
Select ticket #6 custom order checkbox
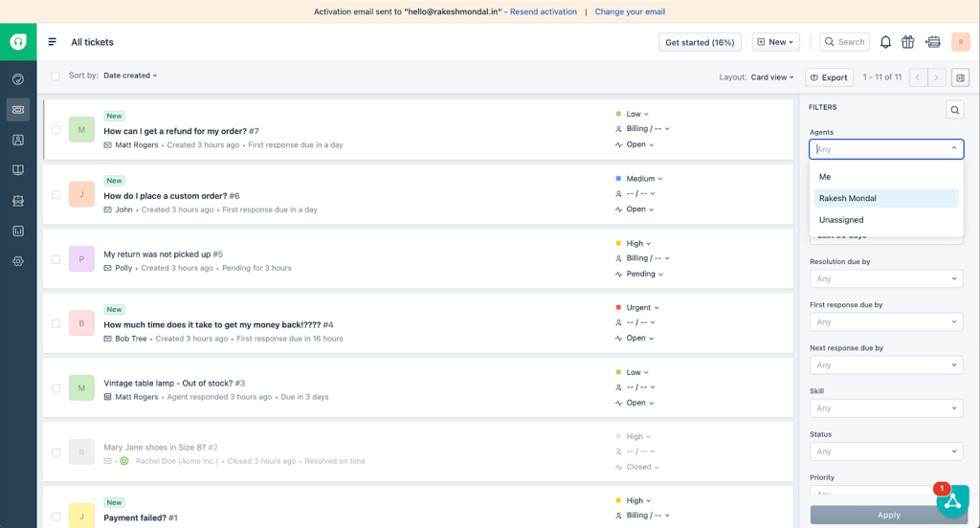click(56, 194)
